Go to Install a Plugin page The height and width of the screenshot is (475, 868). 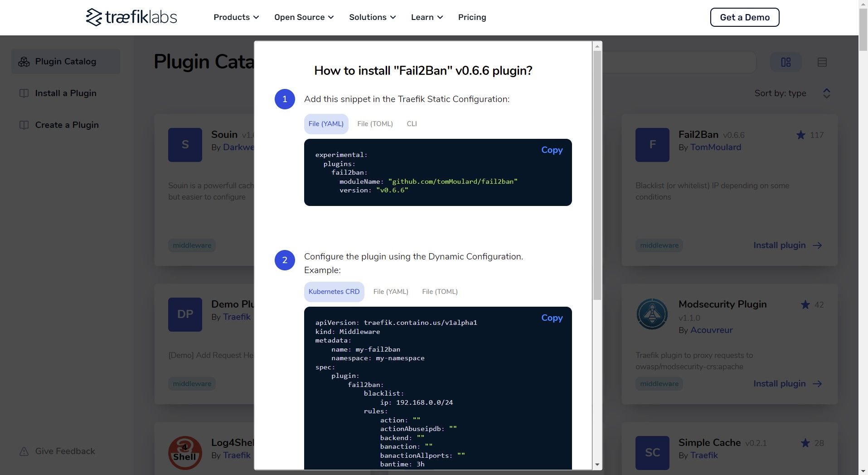(x=66, y=93)
